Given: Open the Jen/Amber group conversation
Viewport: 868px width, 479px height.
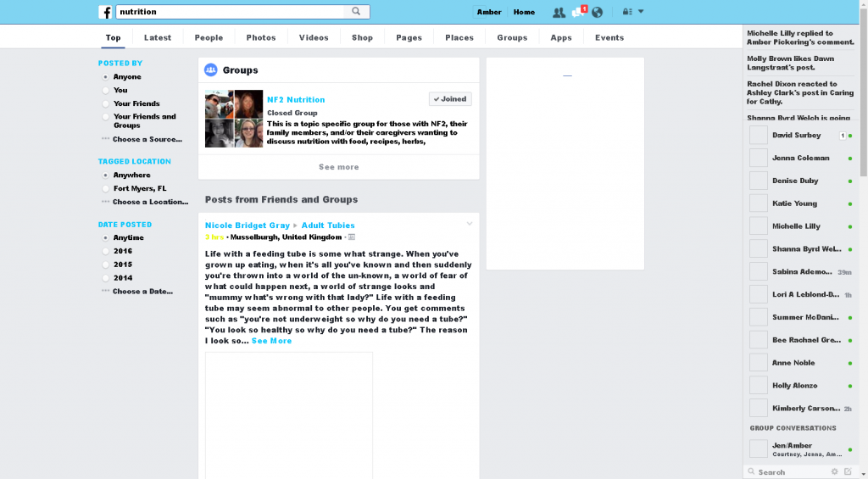Looking at the screenshot, I should tap(800, 448).
